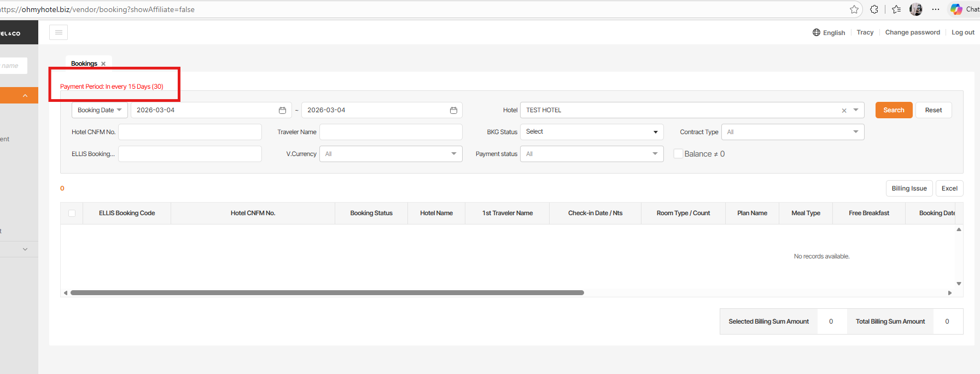Image resolution: width=980 pixels, height=374 pixels.
Task: Open the browser favorites list icon
Action: point(896,9)
